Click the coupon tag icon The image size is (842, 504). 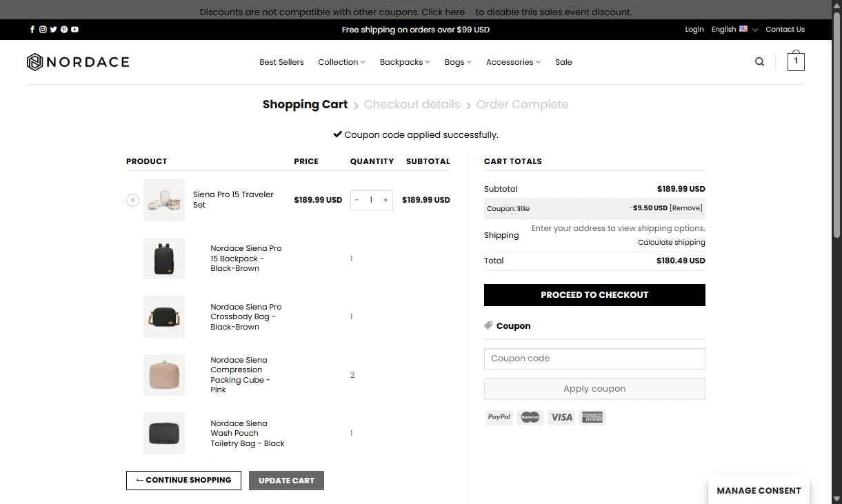[x=488, y=325]
